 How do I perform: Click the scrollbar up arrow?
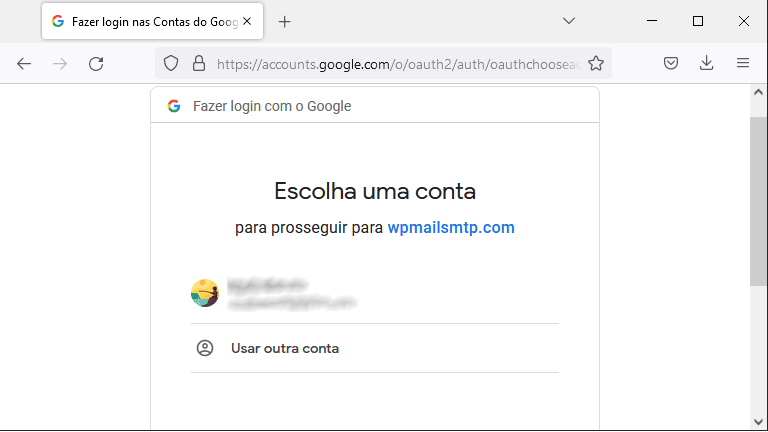(x=758, y=92)
